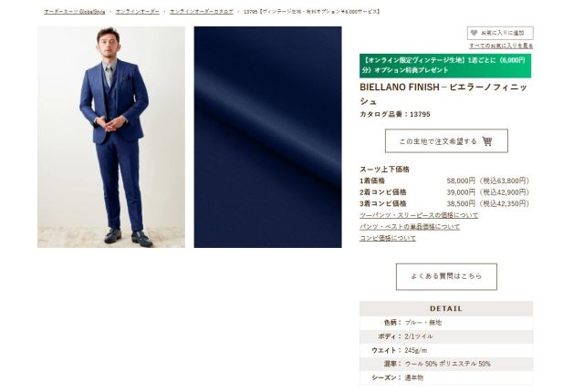Screen dimensions: 584x392
Task: Click the 混率 wool polyester detail row
Action: [x=446, y=364]
